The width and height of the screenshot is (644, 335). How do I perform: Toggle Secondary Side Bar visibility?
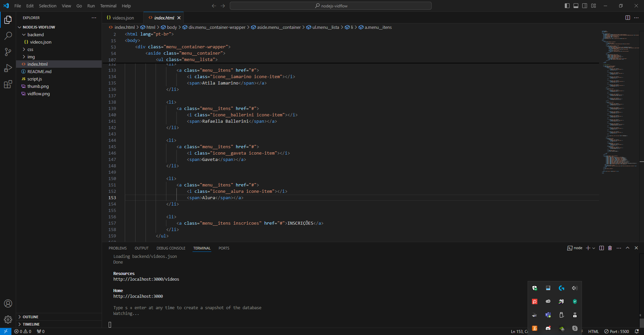tap(585, 6)
